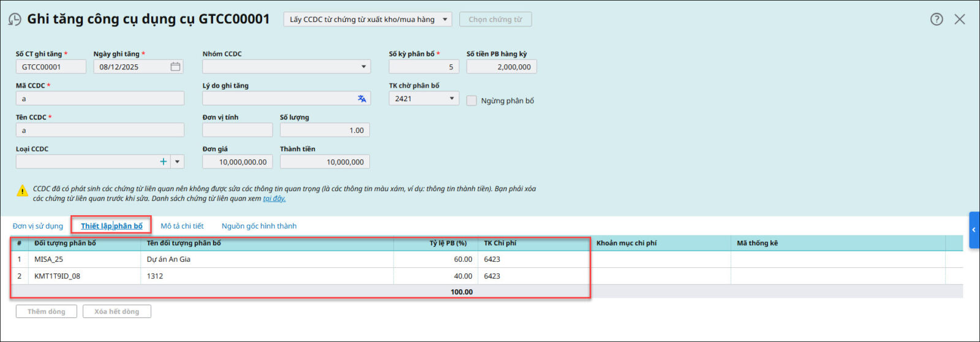Click the Thêm dòng button

[x=47, y=311]
